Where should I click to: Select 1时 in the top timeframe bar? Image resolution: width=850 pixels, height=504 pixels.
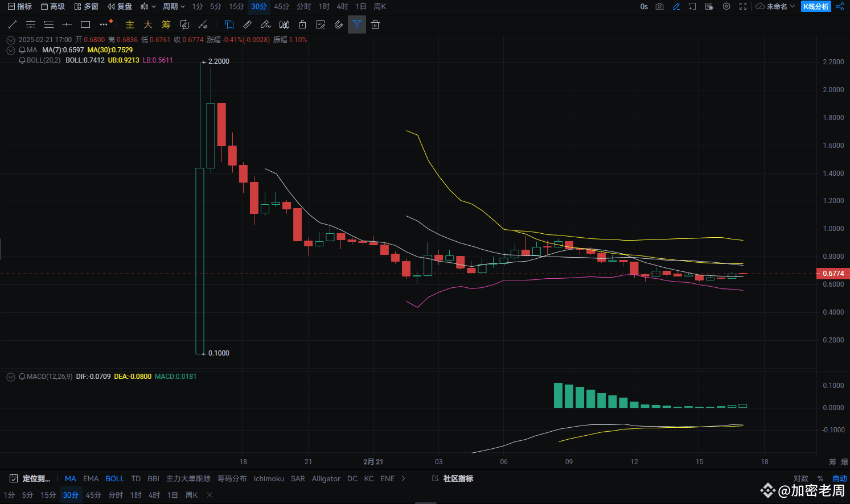click(x=324, y=6)
